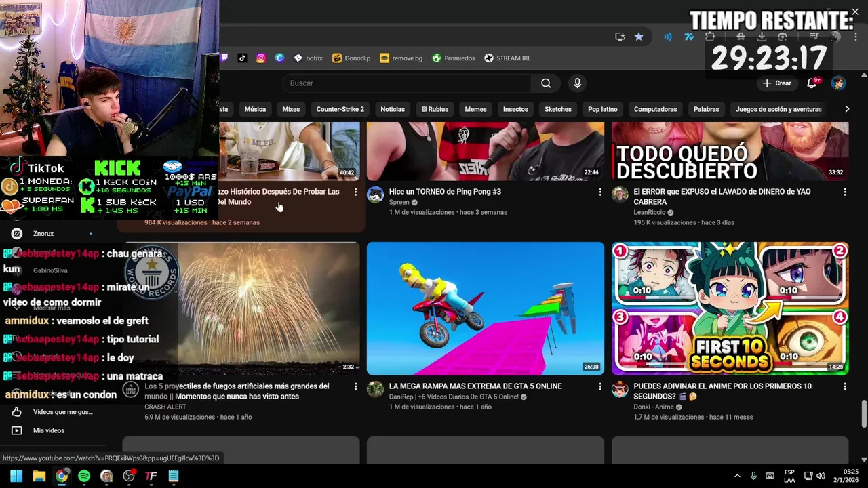Click the page vertical scrollbar
This screenshot has width=868, height=488.
click(863, 413)
